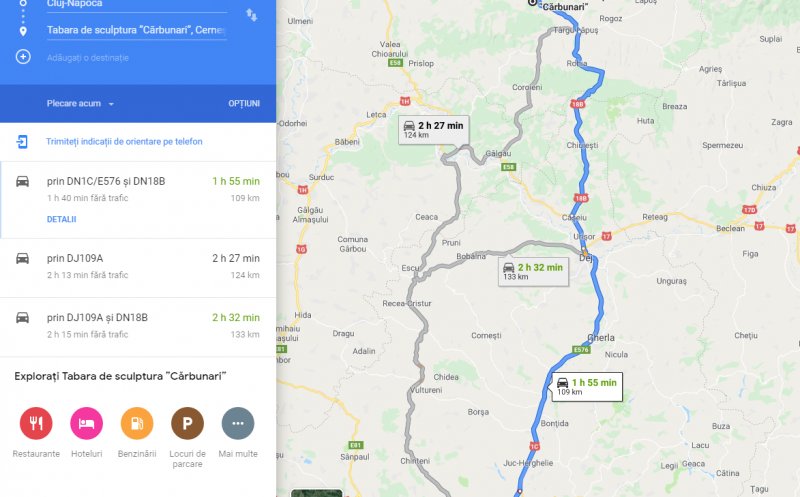Click the send-to-phone icon
Screen dimensions: 800x497
22,141
